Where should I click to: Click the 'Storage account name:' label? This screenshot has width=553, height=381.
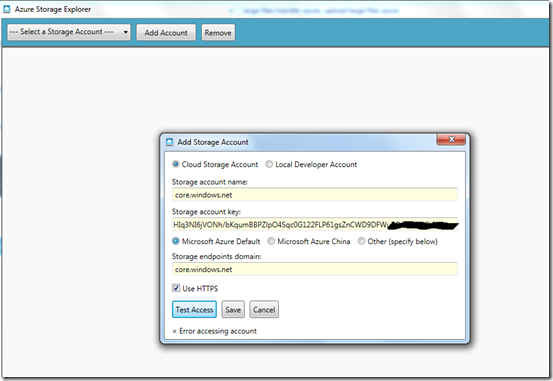[x=210, y=182]
